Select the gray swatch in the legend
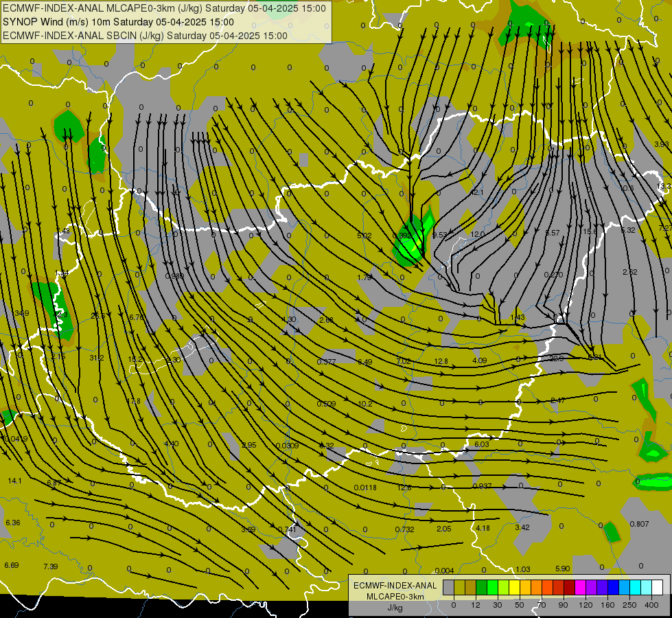Screen dimensions: 672x618 pos(448,588)
